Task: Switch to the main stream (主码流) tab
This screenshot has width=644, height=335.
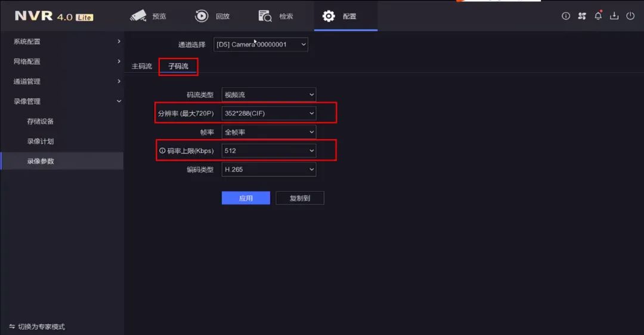Action: [x=142, y=66]
